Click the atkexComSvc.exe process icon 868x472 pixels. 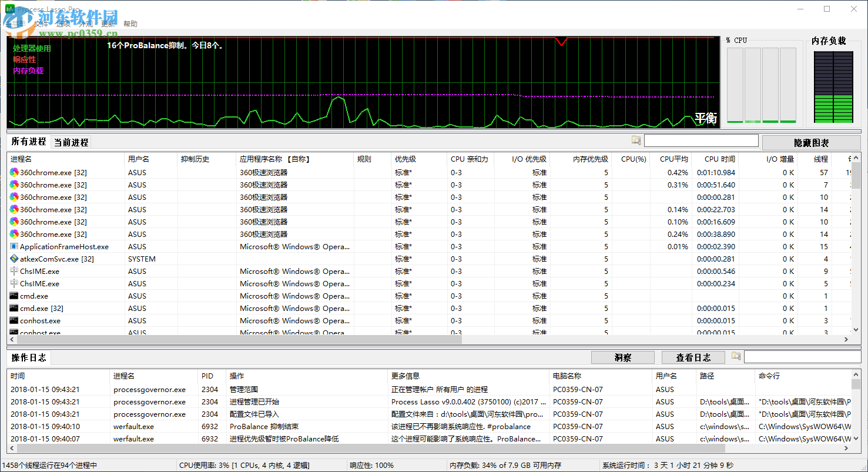point(14,259)
